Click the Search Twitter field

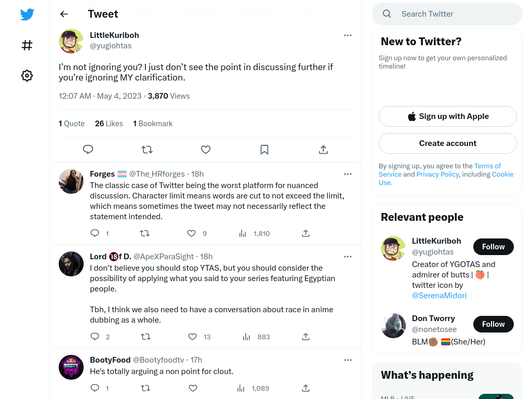coord(447,14)
